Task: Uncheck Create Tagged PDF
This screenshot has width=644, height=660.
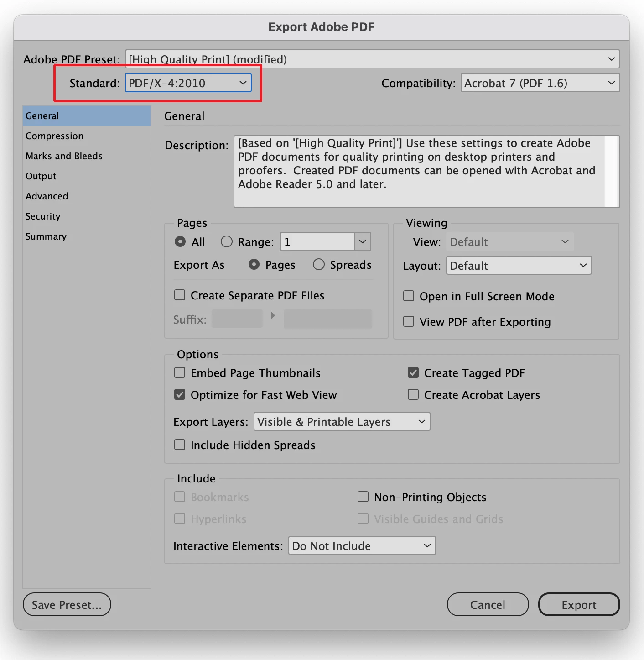Action: pyautogui.click(x=413, y=373)
